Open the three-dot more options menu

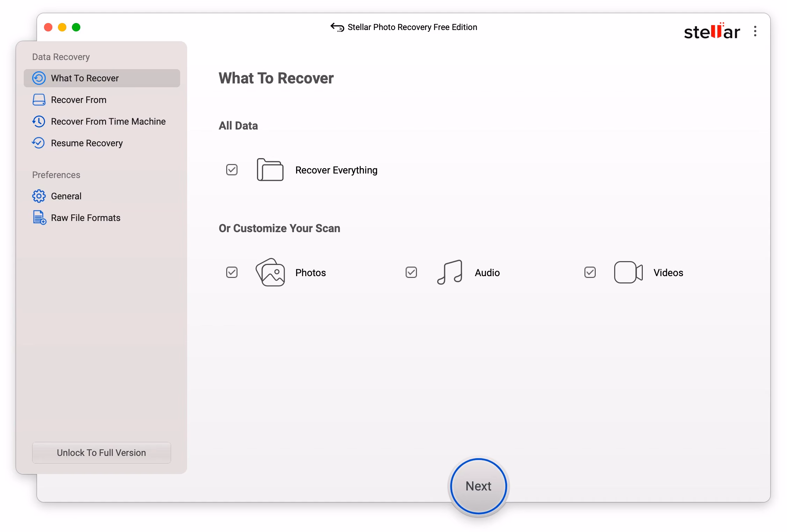pos(755,31)
